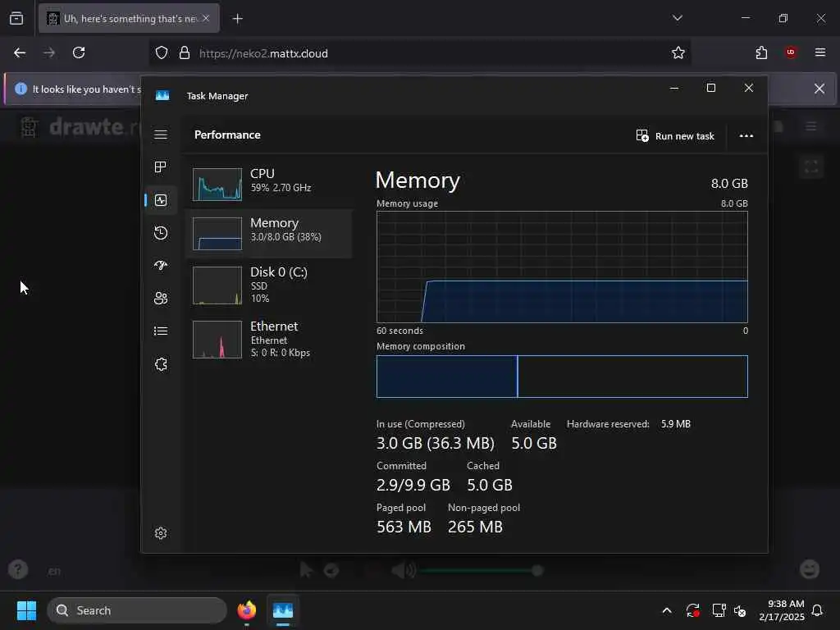Open the notification bell in taskbar
840x630 pixels.
[x=817, y=610]
